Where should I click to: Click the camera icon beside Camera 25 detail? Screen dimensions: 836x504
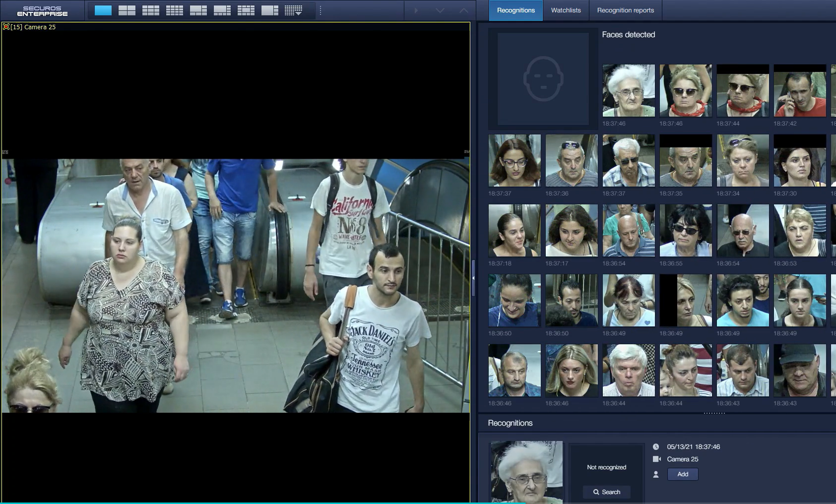[x=656, y=459]
